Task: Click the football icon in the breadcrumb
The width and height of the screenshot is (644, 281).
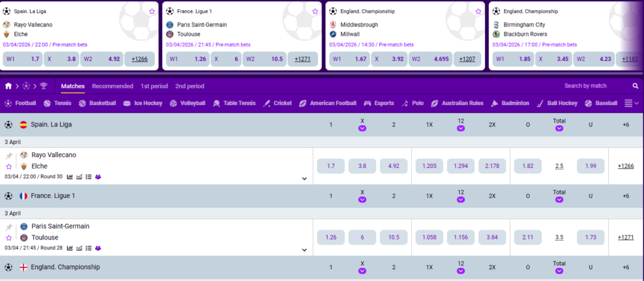Action: pyautogui.click(x=26, y=86)
